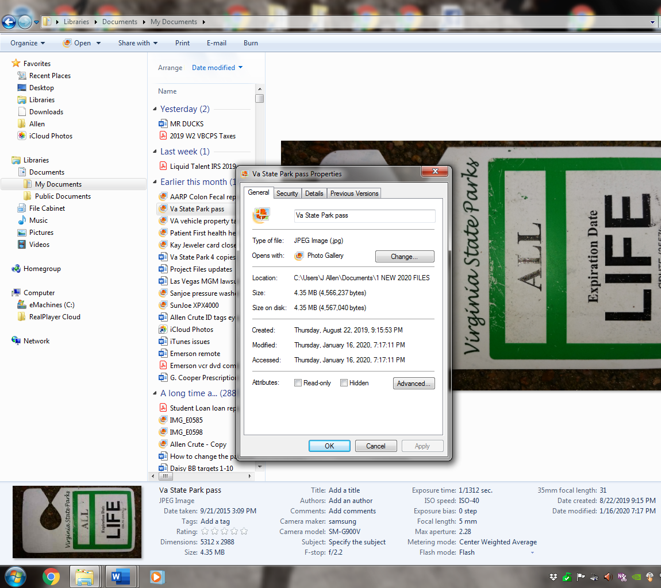This screenshot has height=588, width=661.
Task: Open the Music library
Action: [x=38, y=220]
